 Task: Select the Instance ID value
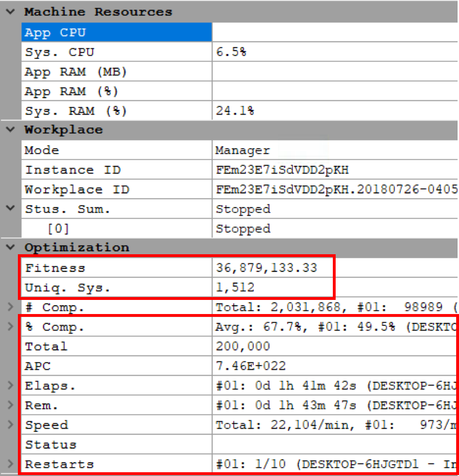pos(282,170)
